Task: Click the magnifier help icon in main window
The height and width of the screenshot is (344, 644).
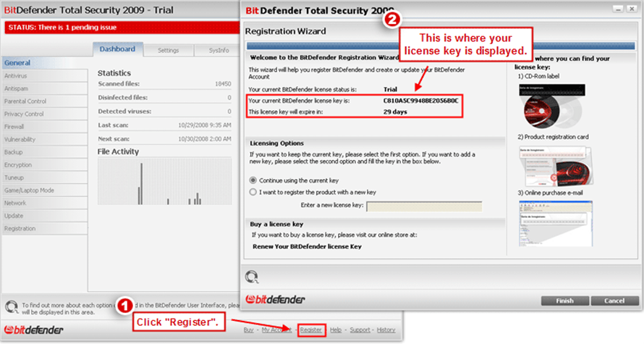Action: coord(12,307)
